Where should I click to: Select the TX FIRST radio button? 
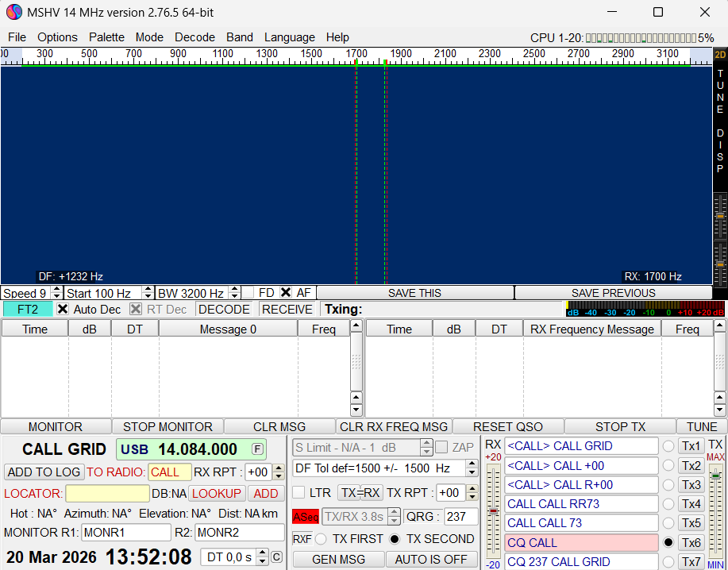322,539
